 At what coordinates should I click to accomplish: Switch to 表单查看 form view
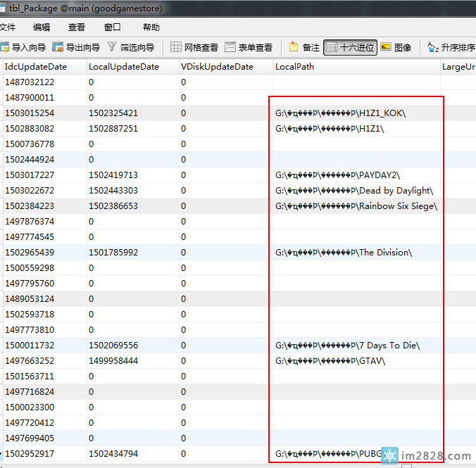coord(249,48)
